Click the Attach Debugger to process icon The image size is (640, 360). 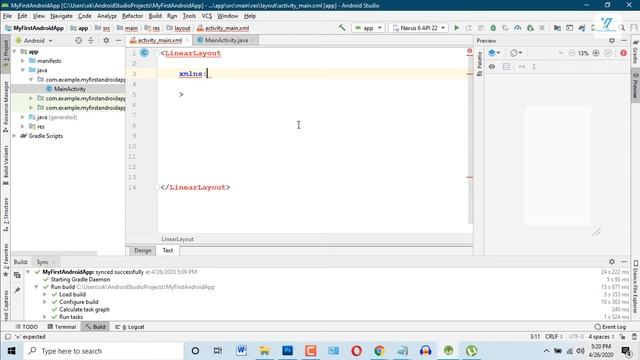(x=530, y=28)
